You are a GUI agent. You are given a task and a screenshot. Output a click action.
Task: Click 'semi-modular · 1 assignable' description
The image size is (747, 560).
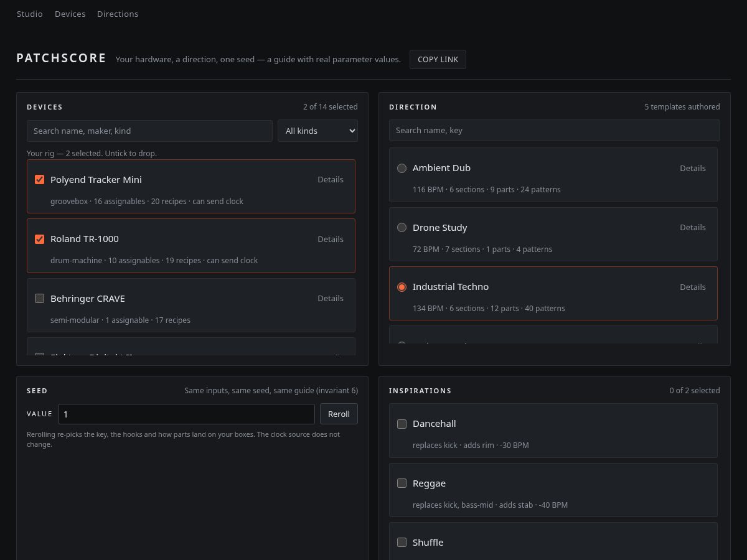click(x=120, y=320)
